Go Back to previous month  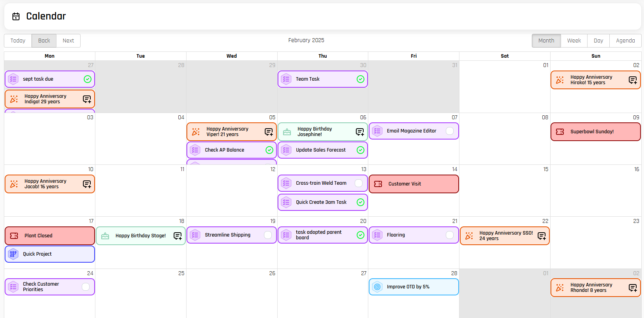[x=44, y=41]
